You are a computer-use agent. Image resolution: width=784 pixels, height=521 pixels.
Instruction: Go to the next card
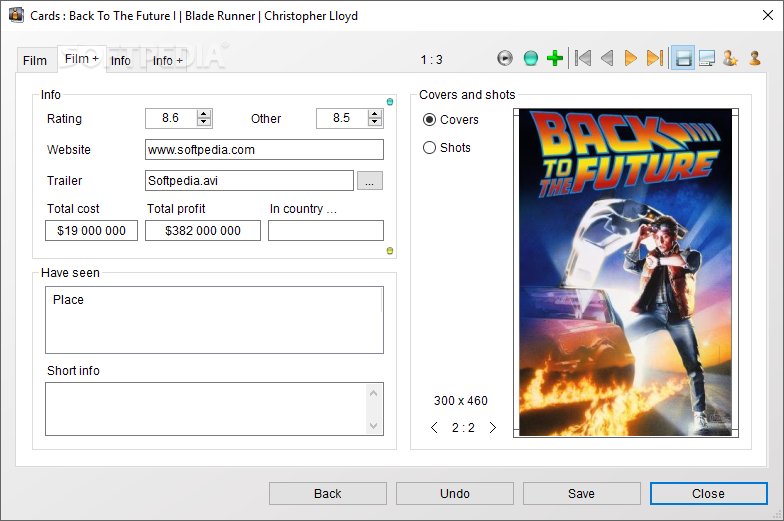point(631,58)
